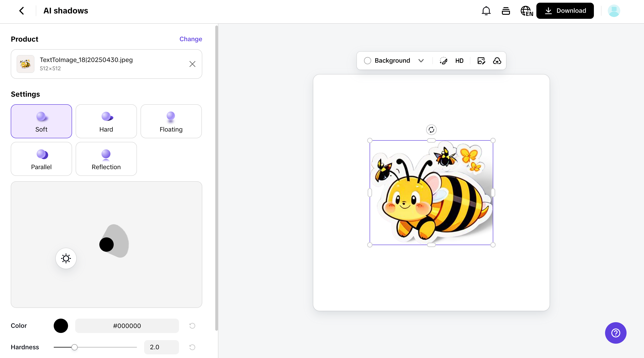Choose the Reflection shadow option
644x358 pixels.
click(106, 159)
